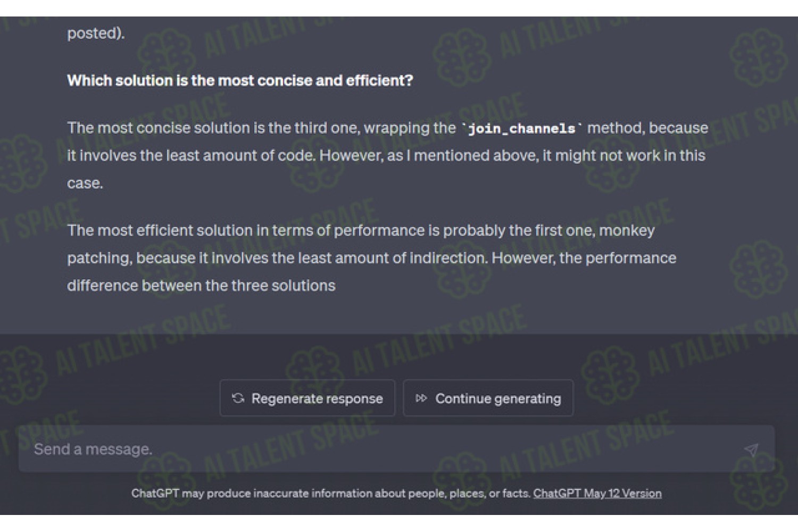Click the Continue generating fast-forward icon
The height and width of the screenshot is (532, 798).
pos(421,398)
